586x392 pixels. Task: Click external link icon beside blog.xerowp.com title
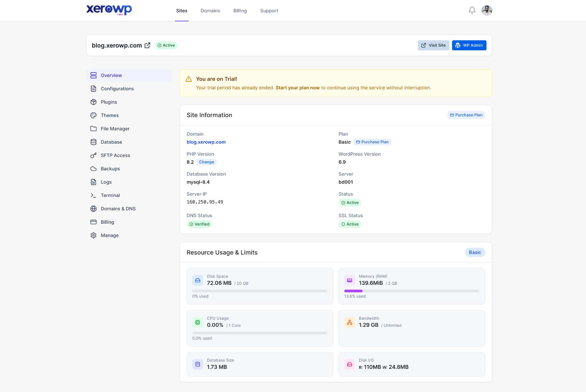147,45
